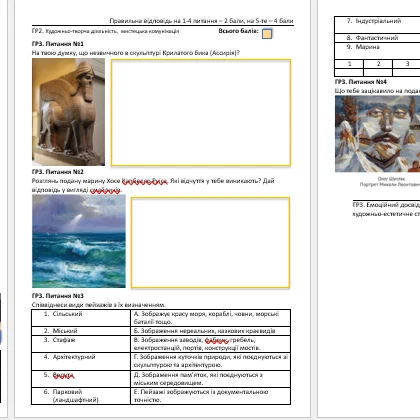
Task: Click the answer box for Питання №2
Action: pyautogui.click(x=210, y=242)
